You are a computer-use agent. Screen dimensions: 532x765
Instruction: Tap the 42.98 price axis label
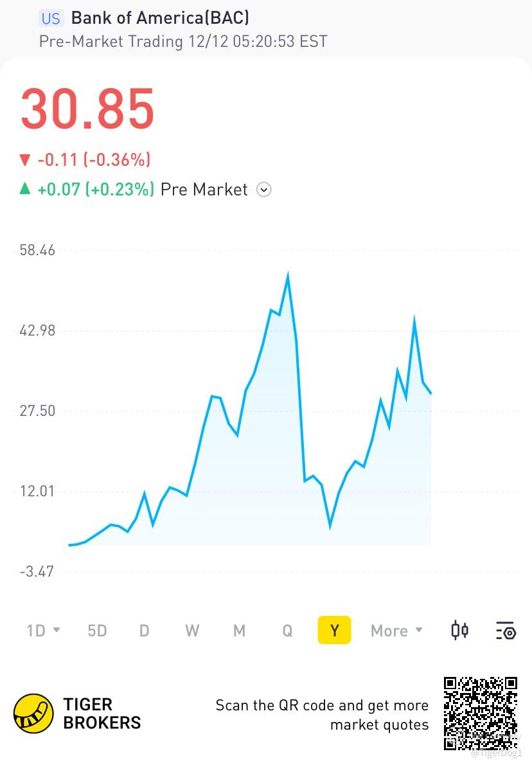[x=37, y=330]
